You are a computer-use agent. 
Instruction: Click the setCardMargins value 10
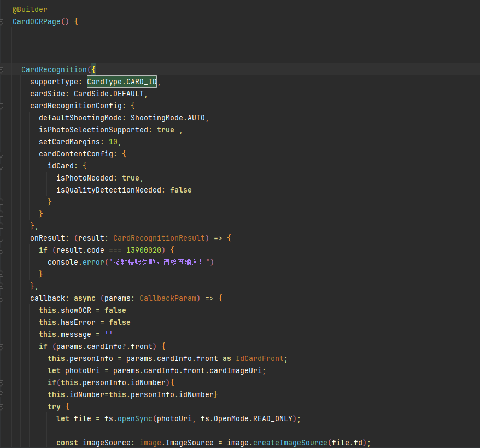pyautogui.click(x=113, y=142)
